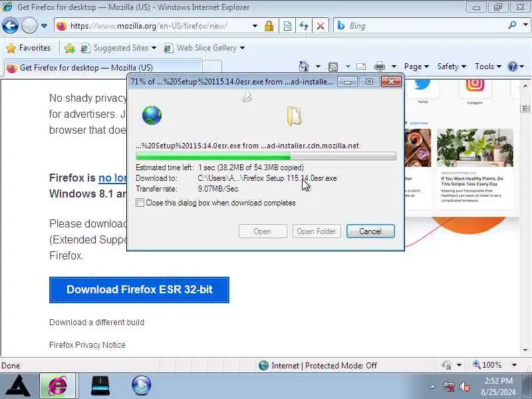Click the 'no lo...' hyperlink text
This screenshot has height=399, width=532.
pyautogui.click(x=112, y=178)
